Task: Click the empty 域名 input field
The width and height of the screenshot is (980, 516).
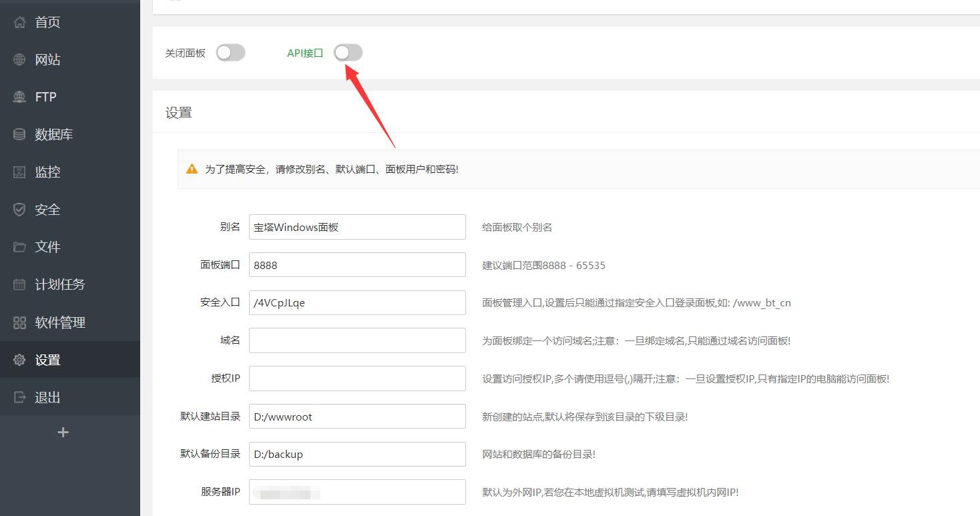Action: click(x=357, y=340)
